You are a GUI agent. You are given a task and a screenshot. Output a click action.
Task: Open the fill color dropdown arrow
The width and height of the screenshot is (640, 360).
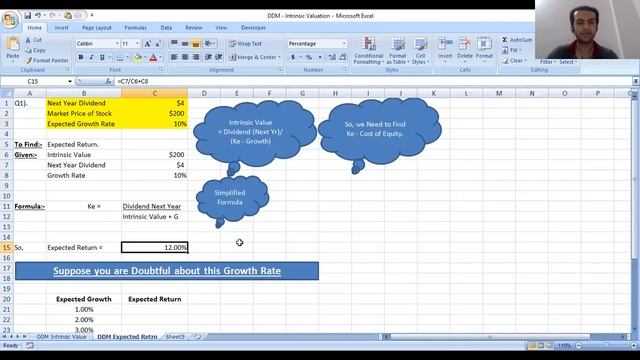pos(145,58)
